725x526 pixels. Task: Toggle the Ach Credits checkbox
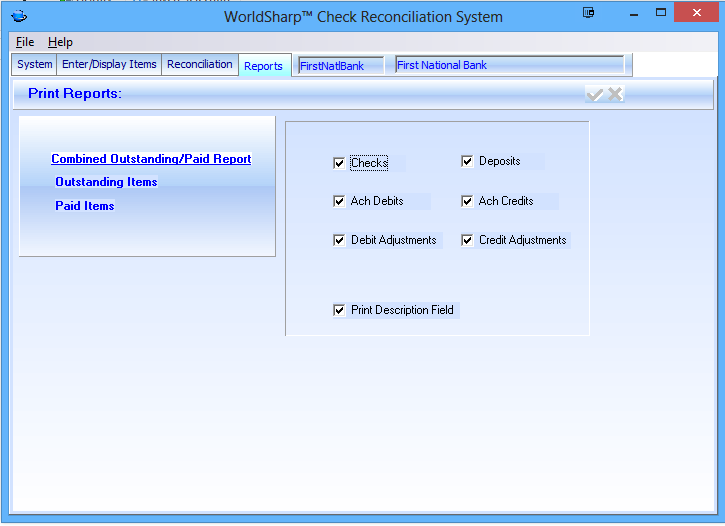[467, 201]
